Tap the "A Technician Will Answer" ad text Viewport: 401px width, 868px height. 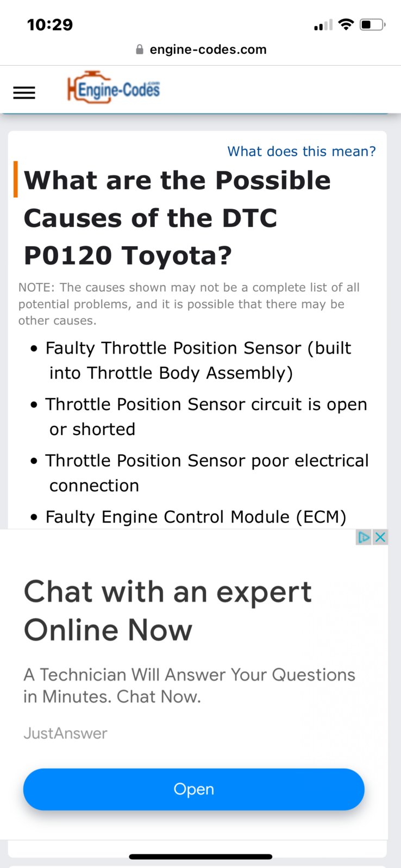[x=189, y=685]
